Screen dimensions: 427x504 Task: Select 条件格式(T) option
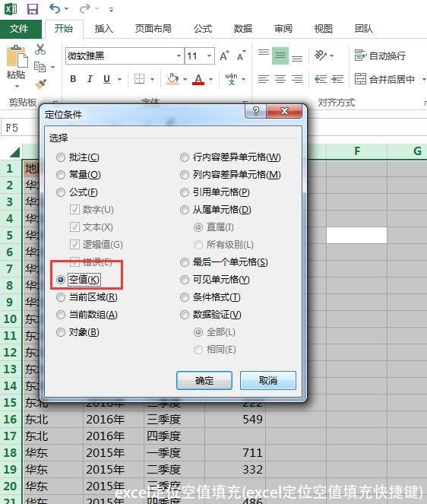click(184, 297)
